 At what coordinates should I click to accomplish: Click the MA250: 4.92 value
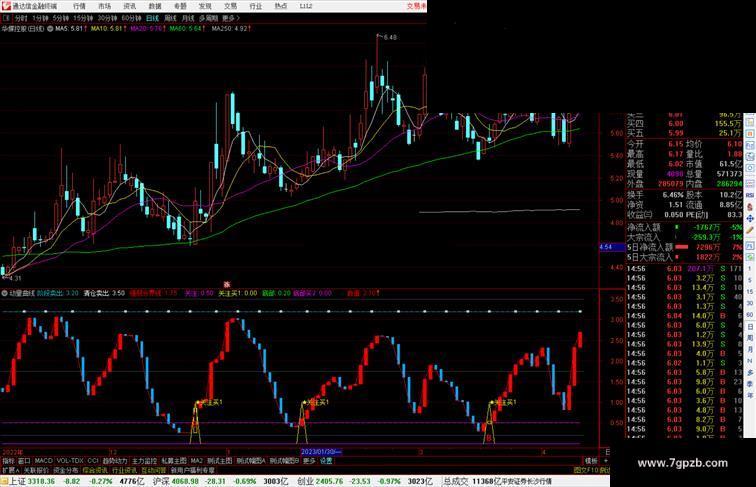click(231, 29)
